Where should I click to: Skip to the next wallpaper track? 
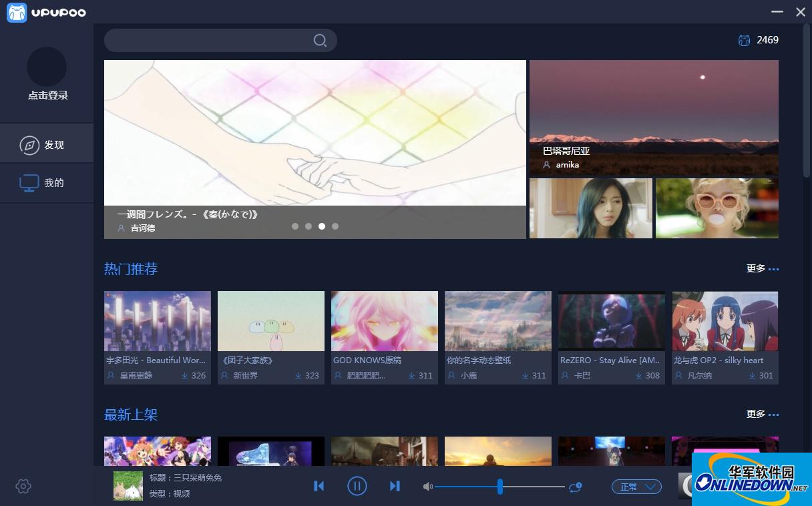(395, 487)
